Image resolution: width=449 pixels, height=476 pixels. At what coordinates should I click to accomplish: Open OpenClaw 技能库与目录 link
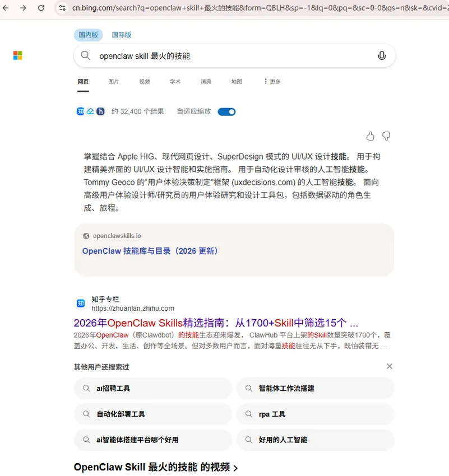151,251
